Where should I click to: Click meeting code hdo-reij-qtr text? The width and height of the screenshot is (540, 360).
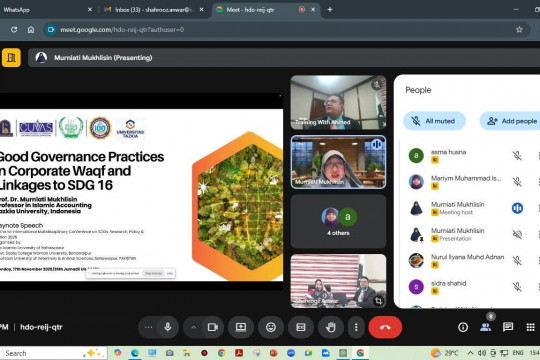pyautogui.click(x=41, y=327)
